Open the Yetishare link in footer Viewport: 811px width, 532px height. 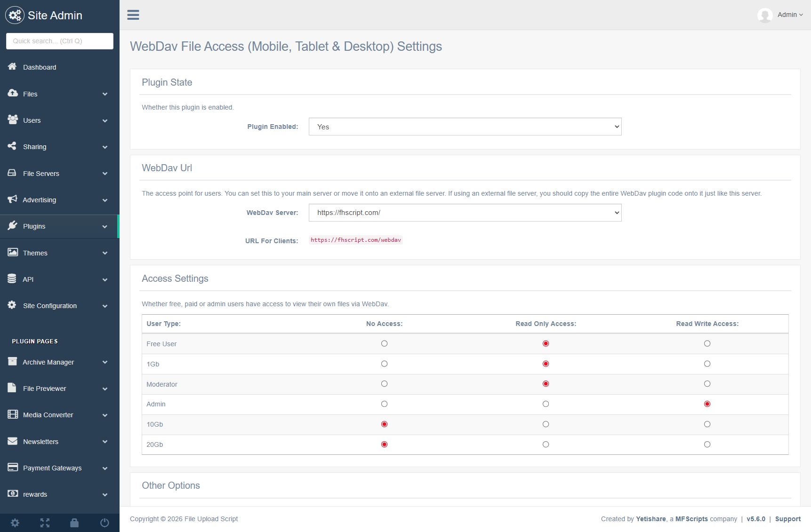tap(650, 519)
